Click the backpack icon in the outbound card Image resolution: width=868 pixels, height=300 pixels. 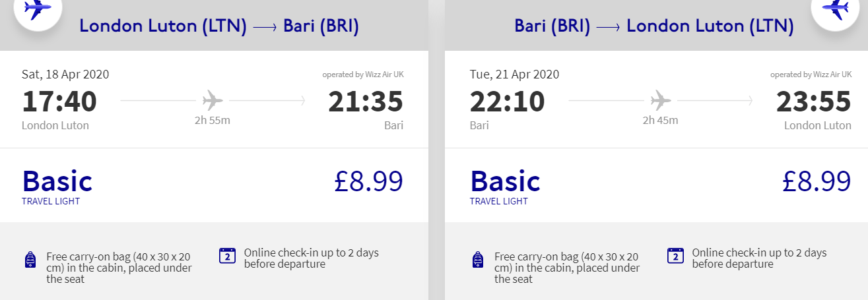30,260
